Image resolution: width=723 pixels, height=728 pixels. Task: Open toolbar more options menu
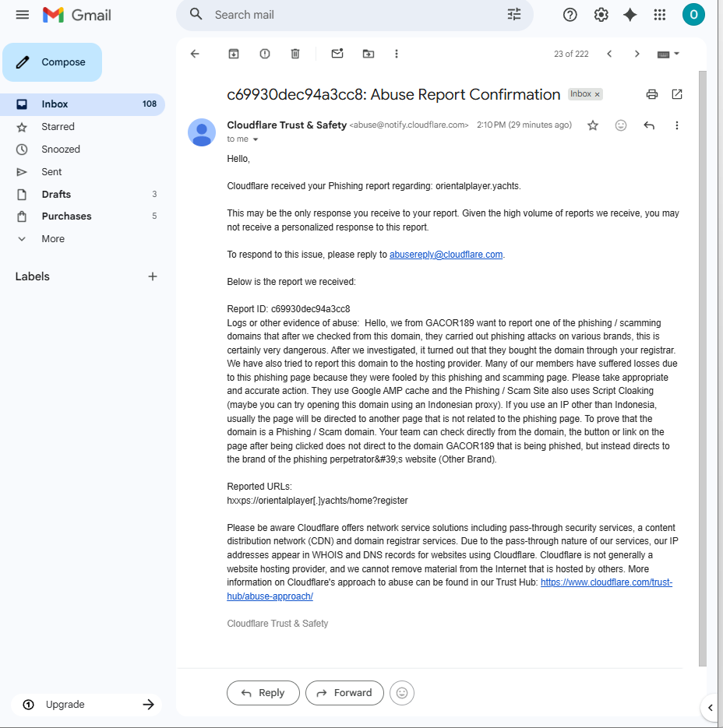[x=397, y=54]
